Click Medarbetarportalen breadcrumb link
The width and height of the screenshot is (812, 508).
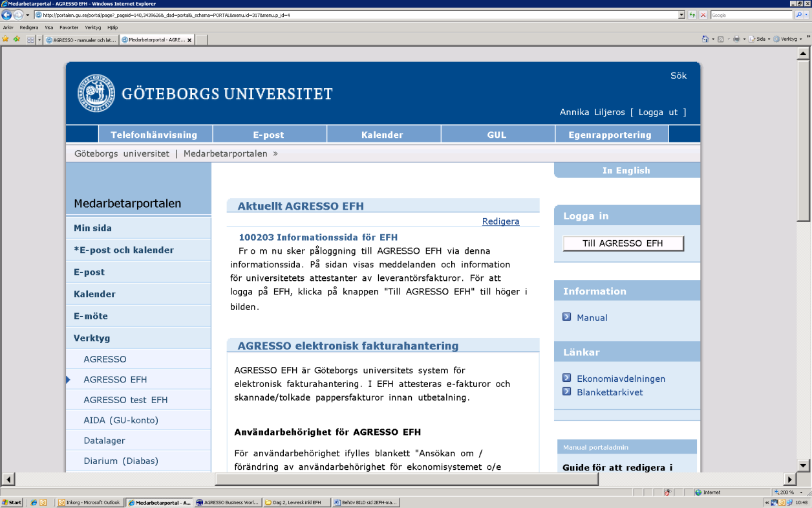click(x=226, y=153)
